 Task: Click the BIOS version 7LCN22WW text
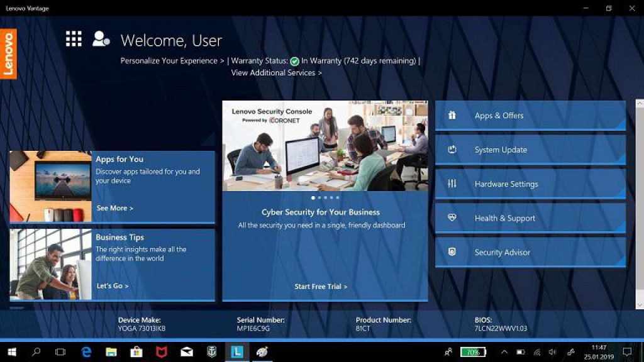pos(501,328)
